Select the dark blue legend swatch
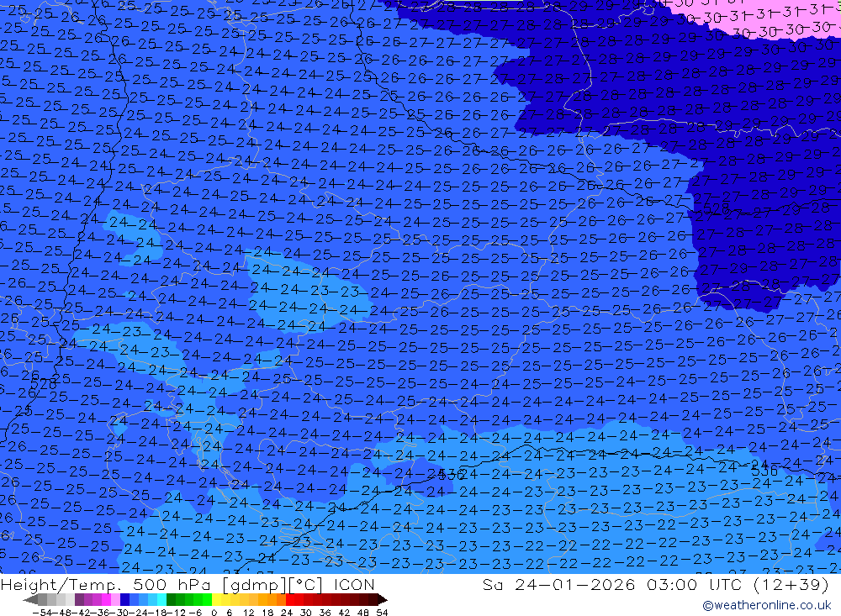841x616 pixels. pyautogui.click(x=124, y=599)
